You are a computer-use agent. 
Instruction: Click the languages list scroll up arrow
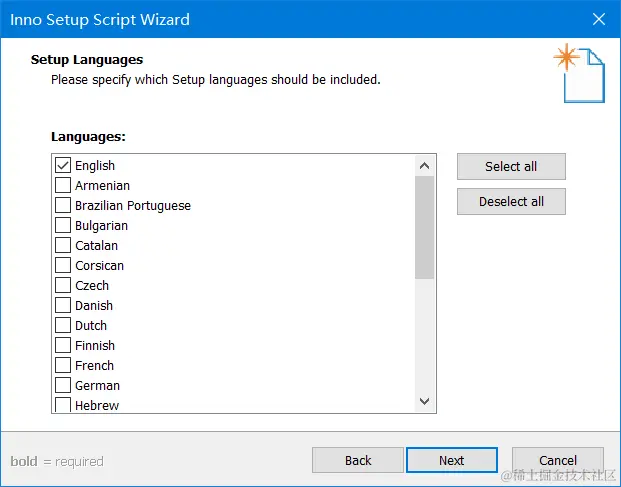coord(425,166)
